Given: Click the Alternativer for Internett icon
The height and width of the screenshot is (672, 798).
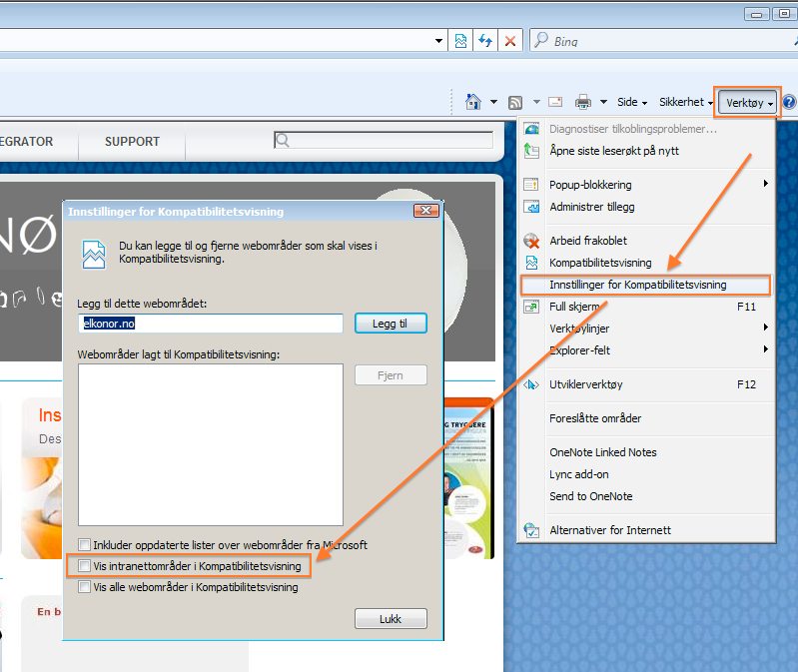Looking at the screenshot, I should click(531, 530).
